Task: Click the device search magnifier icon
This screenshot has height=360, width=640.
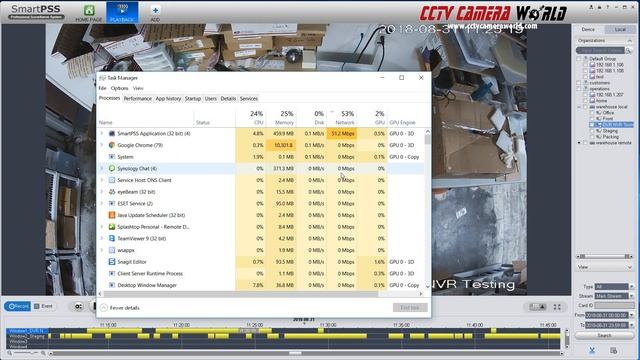Action: [x=629, y=51]
